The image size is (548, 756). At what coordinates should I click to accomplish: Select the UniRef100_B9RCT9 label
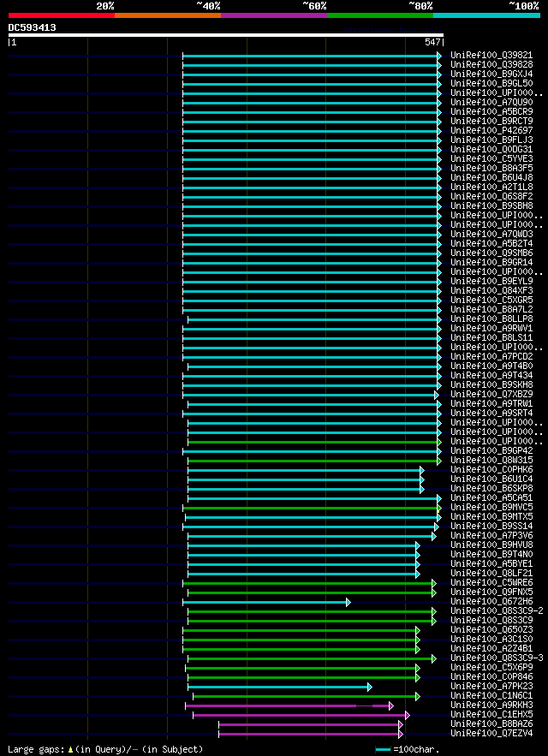click(491, 121)
